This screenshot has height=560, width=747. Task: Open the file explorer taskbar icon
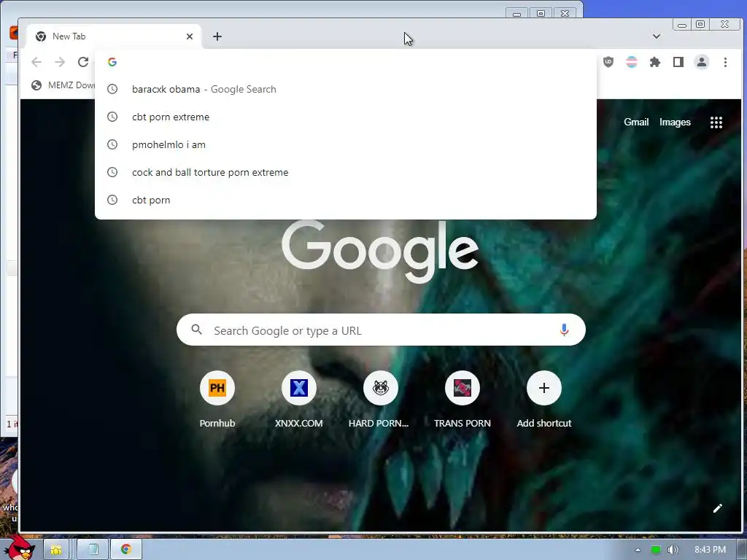(x=56, y=550)
